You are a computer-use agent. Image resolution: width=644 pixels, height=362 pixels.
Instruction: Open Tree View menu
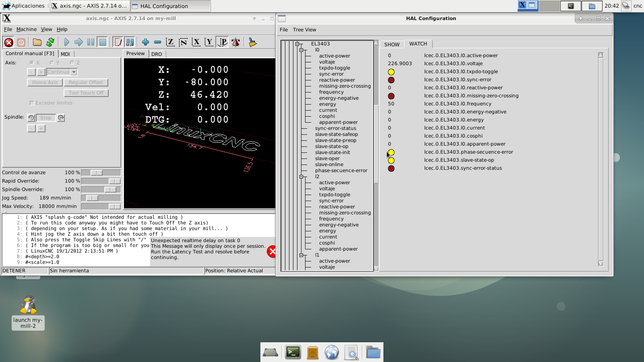304,30
